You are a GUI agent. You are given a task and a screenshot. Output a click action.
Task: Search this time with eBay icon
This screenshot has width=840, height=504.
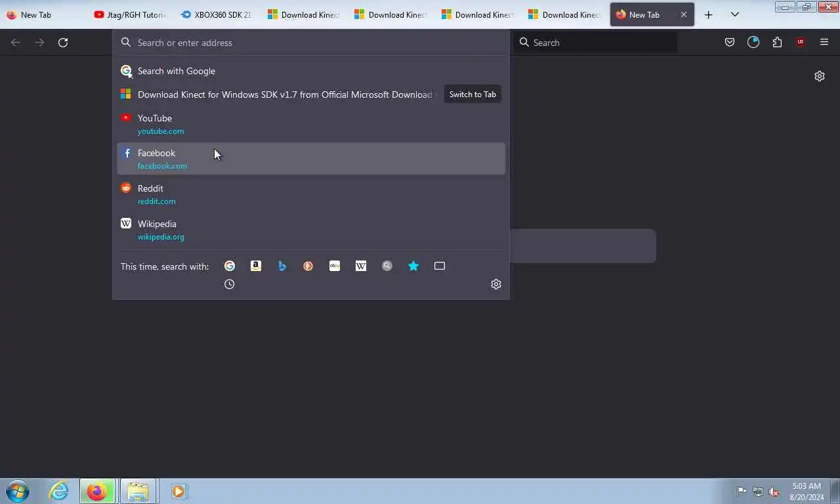335,266
